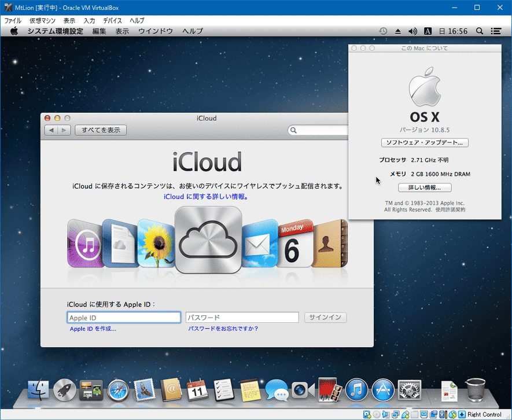
Task: Open the Apple menu
Action: point(14,31)
